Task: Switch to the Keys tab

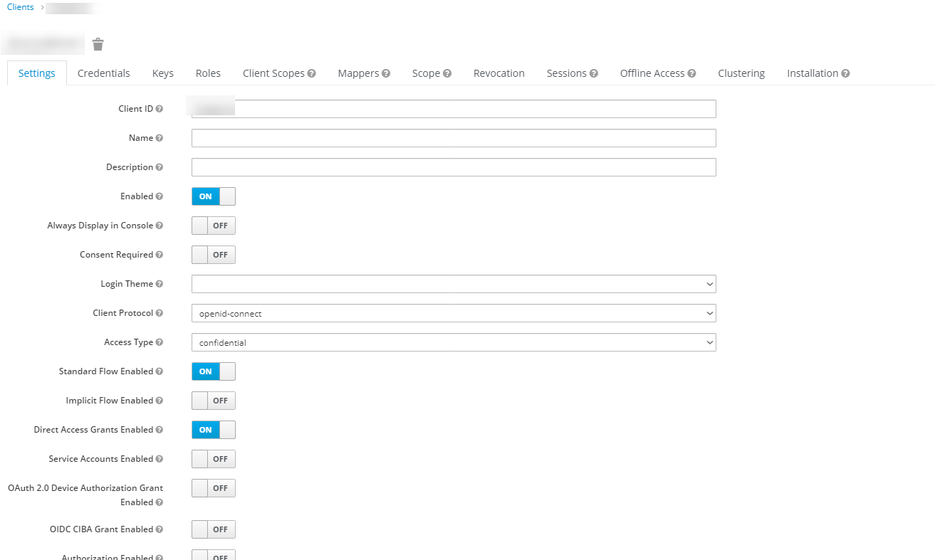Action: [x=163, y=73]
